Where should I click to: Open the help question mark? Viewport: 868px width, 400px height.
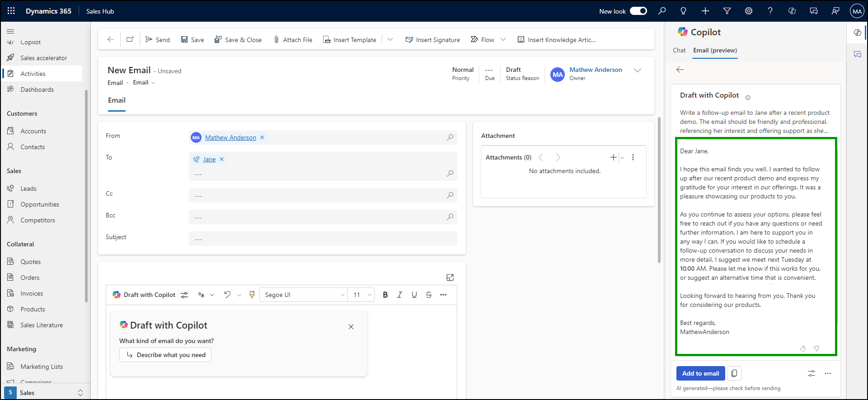[770, 11]
